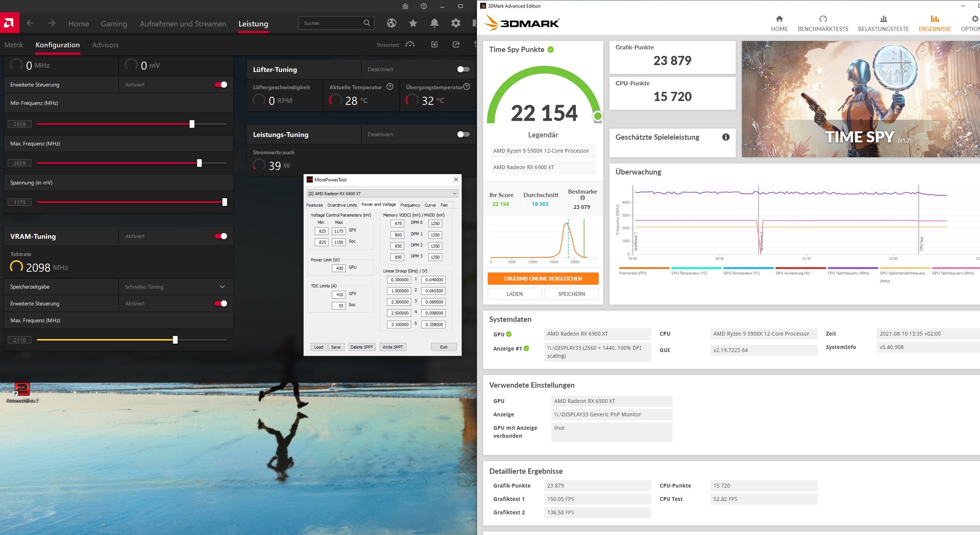Open the favorites star icon
The width and height of the screenshot is (980, 535).
pos(413,23)
